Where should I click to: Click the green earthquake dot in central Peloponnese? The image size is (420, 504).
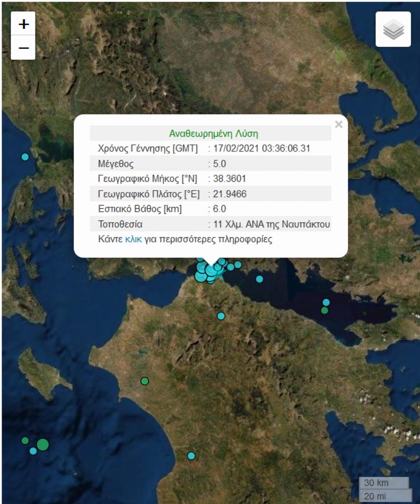coord(144,382)
